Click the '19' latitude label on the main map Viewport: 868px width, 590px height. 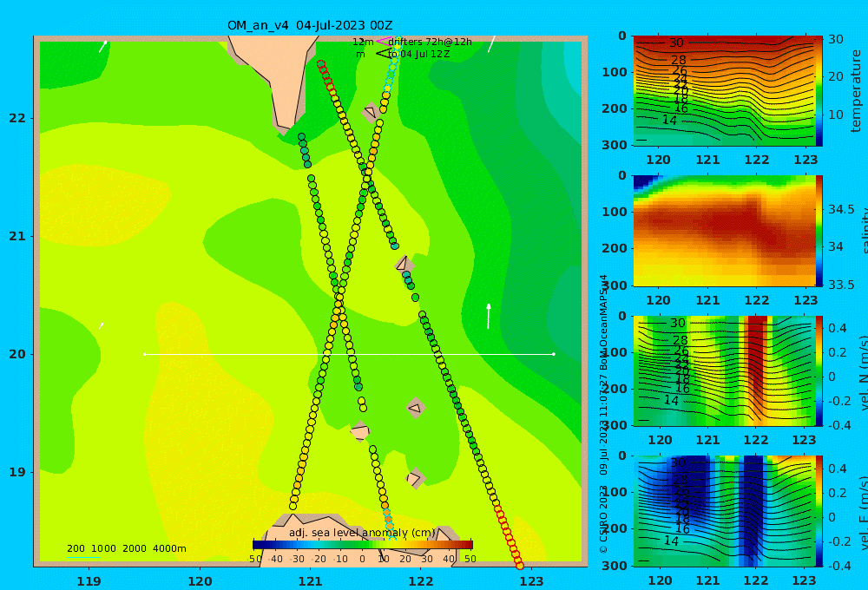pyautogui.click(x=17, y=472)
